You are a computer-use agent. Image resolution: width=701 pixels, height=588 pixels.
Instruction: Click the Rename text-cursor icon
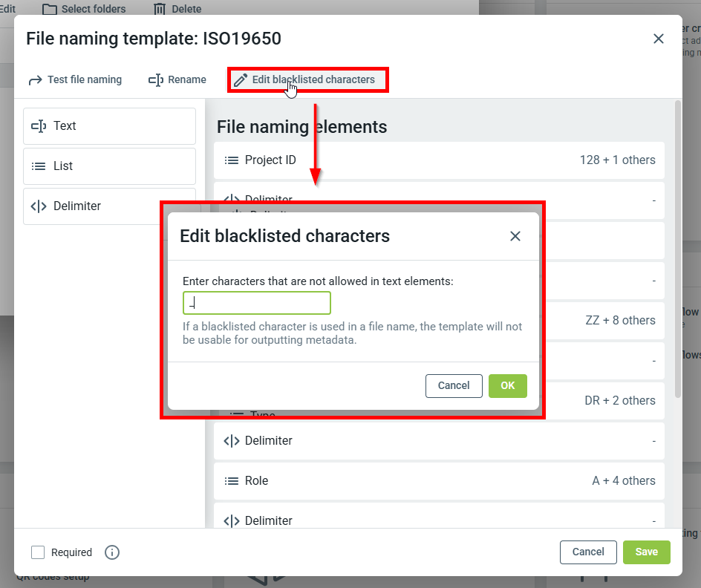click(155, 80)
